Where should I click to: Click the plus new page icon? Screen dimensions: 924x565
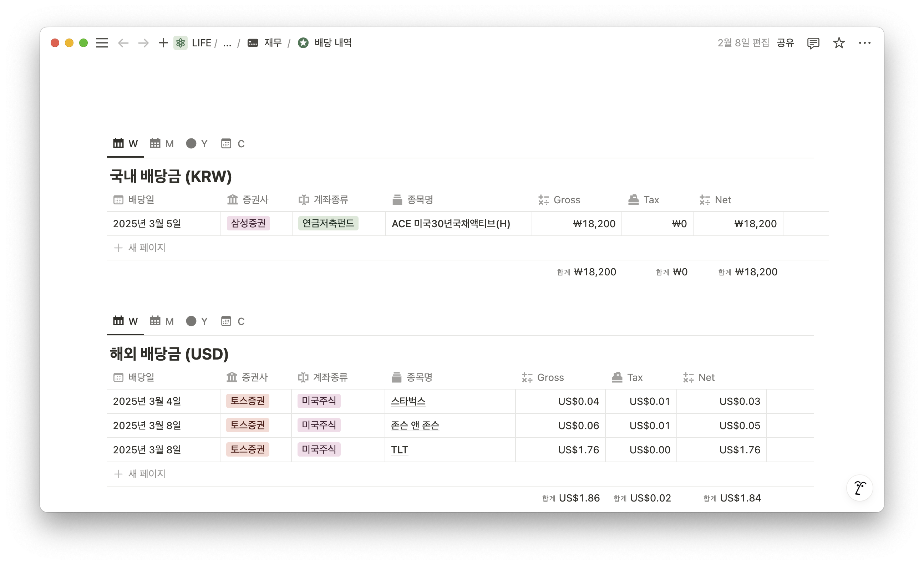(x=163, y=43)
